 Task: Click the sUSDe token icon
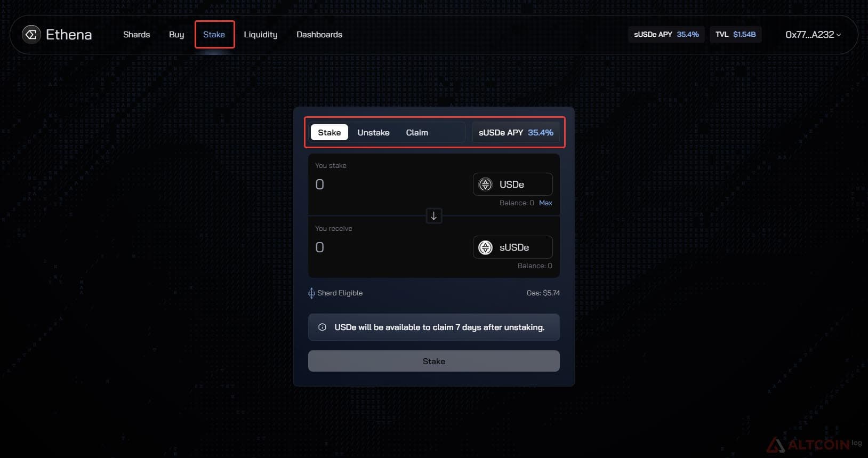point(485,247)
